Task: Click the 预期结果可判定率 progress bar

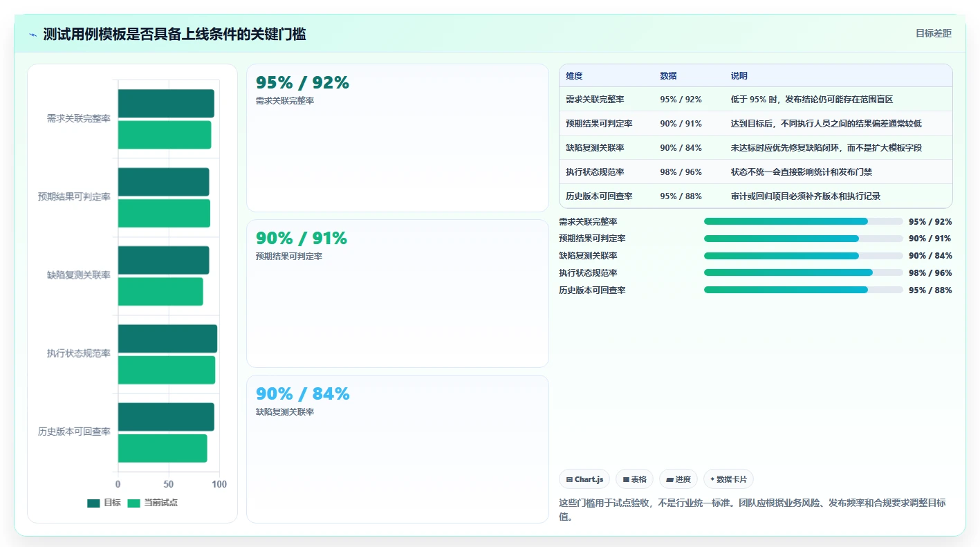Action: pyautogui.click(x=804, y=239)
